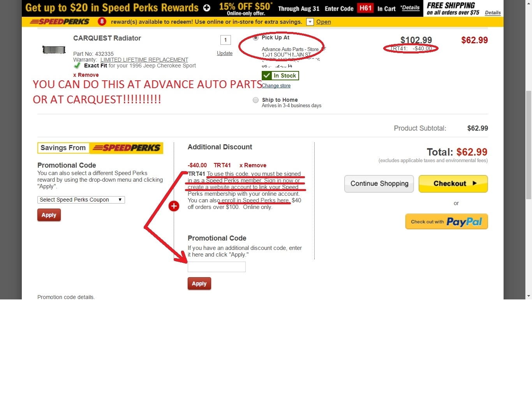Apply the selected Speed Perks coupon
The image size is (532, 393).
(x=49, y=215)
